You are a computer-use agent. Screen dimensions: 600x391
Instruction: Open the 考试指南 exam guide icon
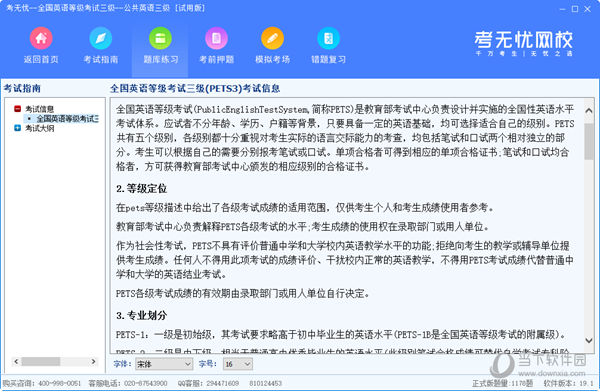click(x=101, y=38)
